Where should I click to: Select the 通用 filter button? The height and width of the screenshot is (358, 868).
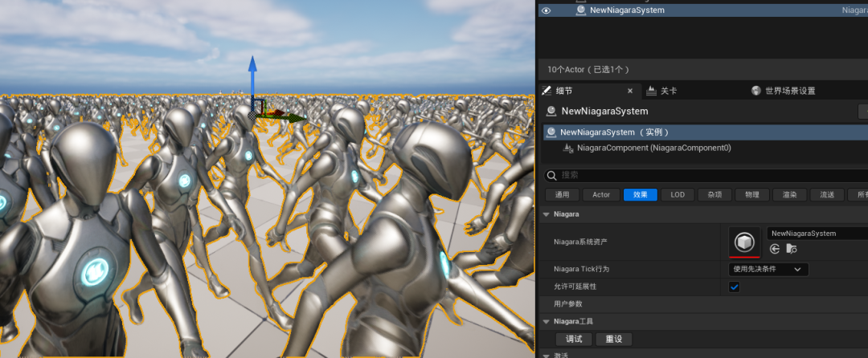point(563,194)
